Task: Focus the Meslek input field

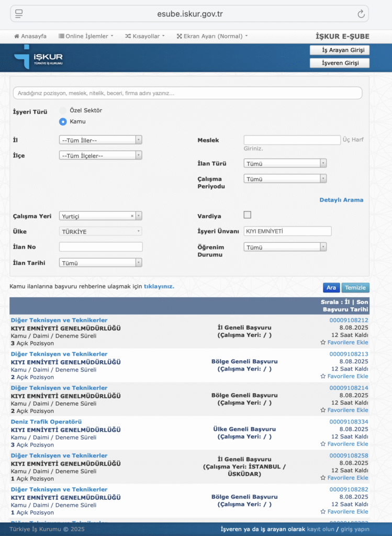Action: pos(292,140)
